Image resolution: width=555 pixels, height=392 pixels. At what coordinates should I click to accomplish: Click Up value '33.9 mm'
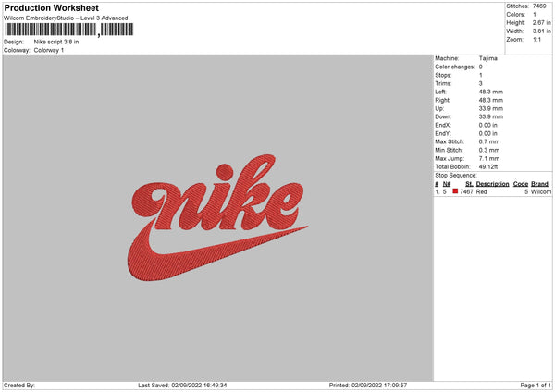pyautogui.click(x=491, y=108)
